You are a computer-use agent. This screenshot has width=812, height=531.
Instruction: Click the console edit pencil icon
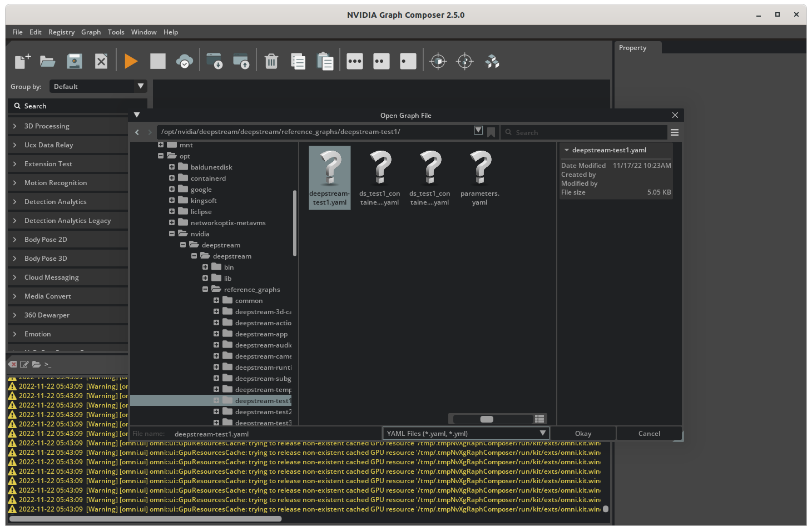(24, 364)
